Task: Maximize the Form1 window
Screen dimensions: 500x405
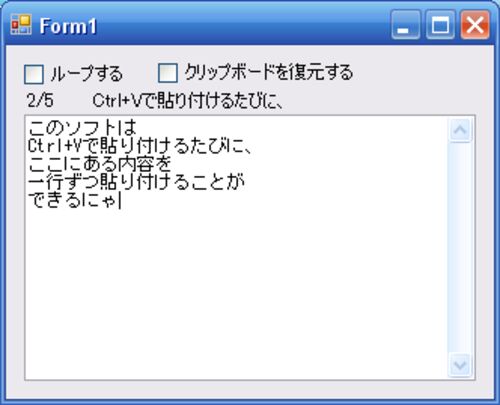Action: tap(440, 25)
